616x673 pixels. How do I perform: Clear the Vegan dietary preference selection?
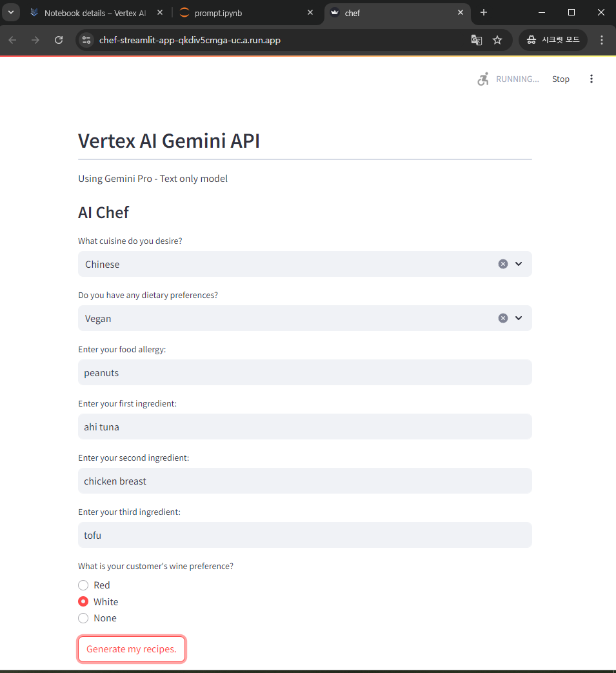pyautogui.click(x=503, y=318)
